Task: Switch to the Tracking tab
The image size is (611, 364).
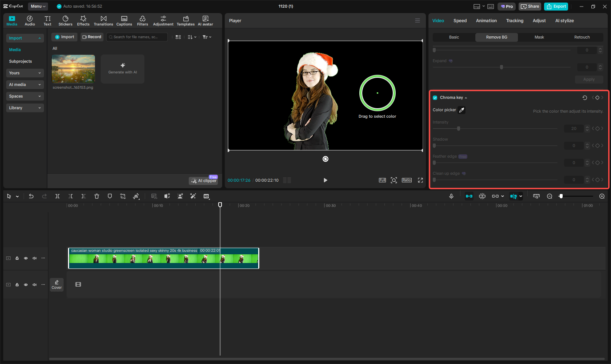Action: (x=514, y=21)
